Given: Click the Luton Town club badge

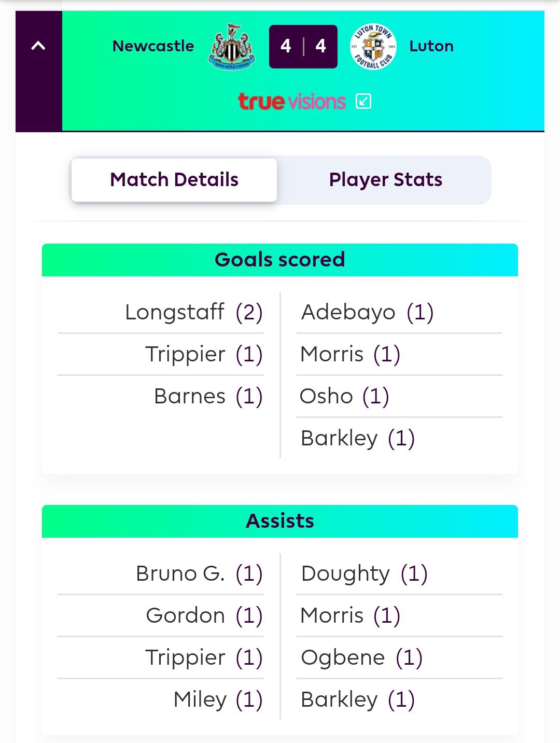Looking at the screenshot, I should click(x=373, y=47).
